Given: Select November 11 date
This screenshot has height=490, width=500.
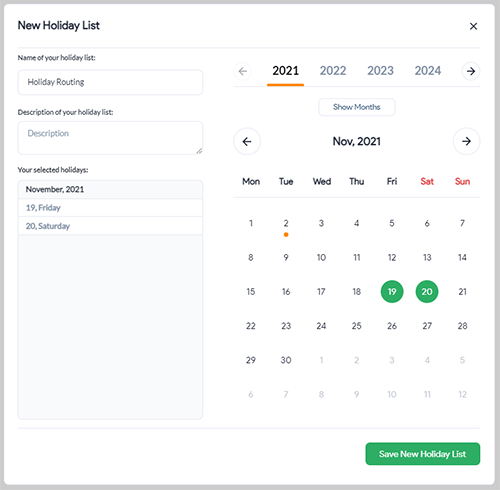Looking at the screenshot, I should [357, 257].
